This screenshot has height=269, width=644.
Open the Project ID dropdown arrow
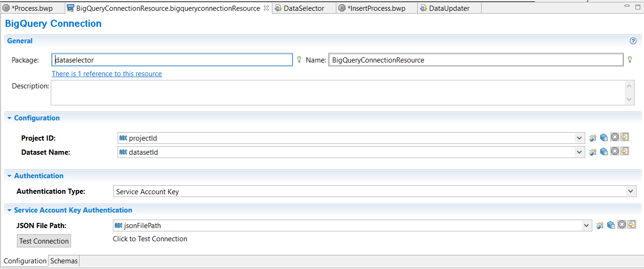tap(580, 138)
